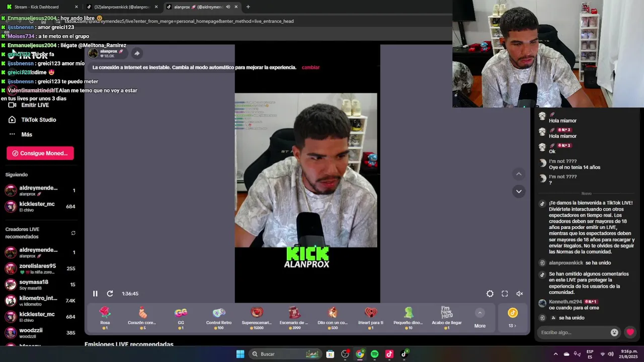This screenshot has height=362, width=644.
Task: Click Emitir LIVE in sidebar
Action: click(x=29, y=105)
